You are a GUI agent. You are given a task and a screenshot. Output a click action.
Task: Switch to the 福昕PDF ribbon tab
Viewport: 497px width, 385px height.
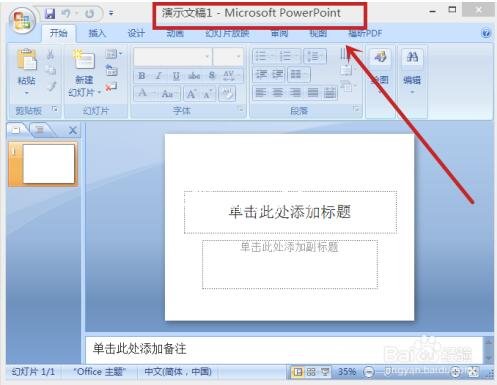(x=365, y=33)
